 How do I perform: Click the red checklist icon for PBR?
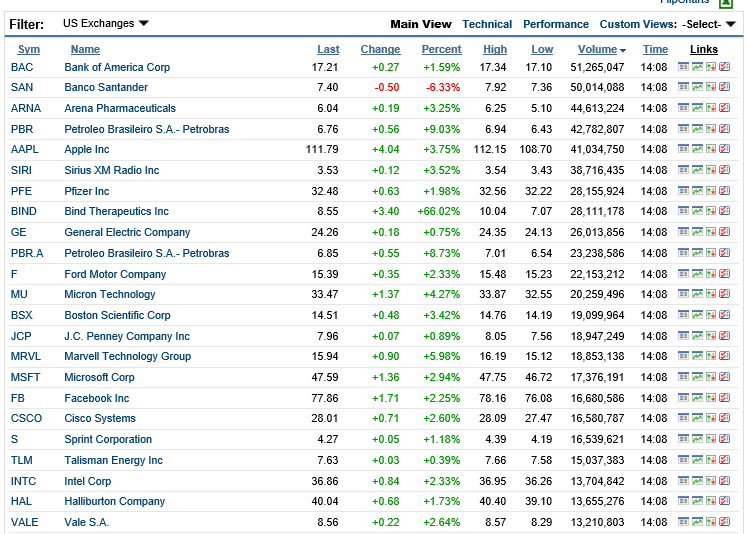click(725, 129)
